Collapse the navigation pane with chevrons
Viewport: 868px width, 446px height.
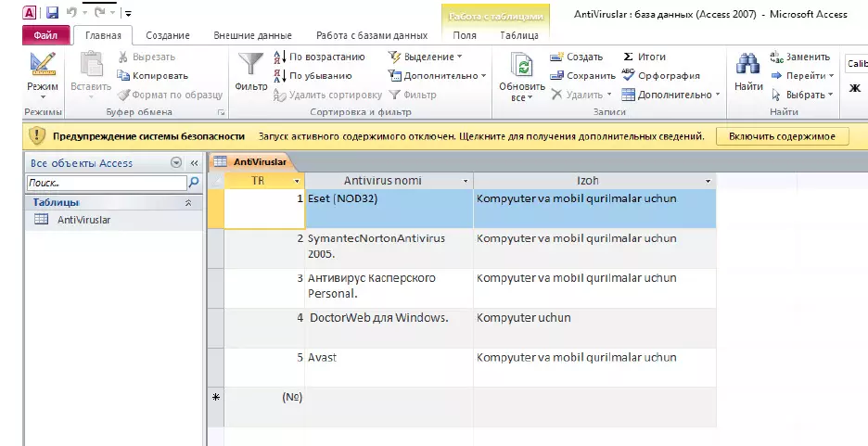[x=195, y=163]
